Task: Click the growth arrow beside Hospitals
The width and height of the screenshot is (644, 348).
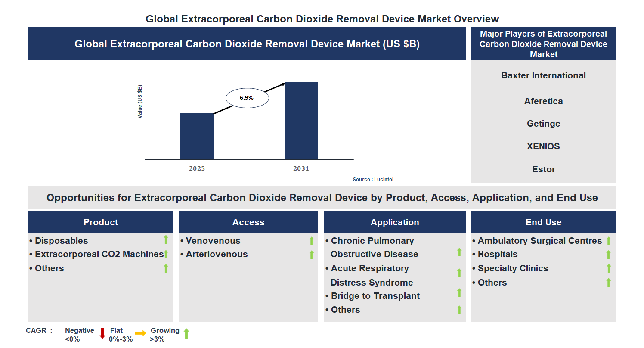Action: (608, 255)
